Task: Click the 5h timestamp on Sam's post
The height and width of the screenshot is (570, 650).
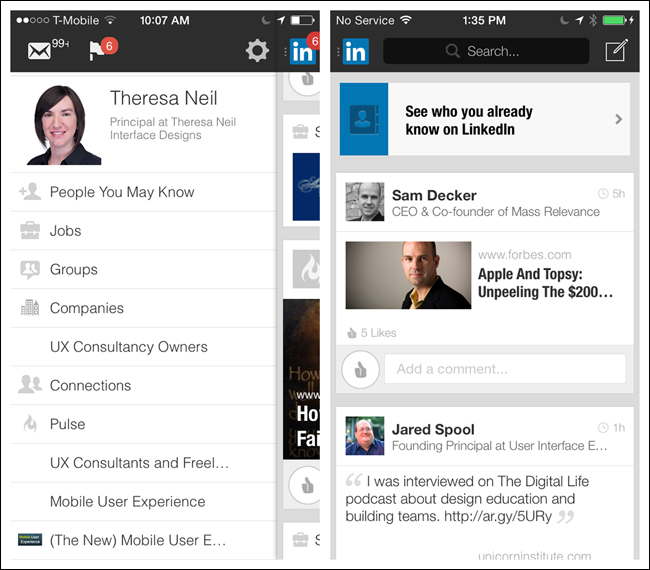Action: point(611,194)
